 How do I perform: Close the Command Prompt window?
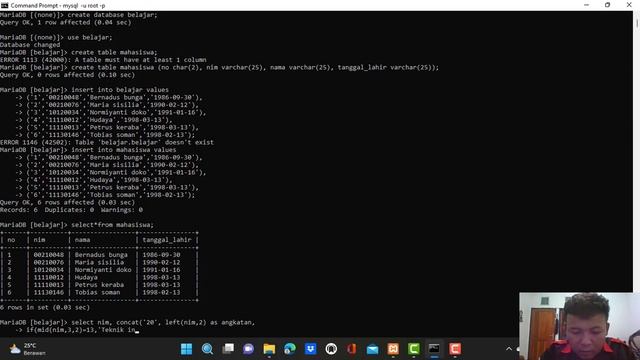point(629,5)
